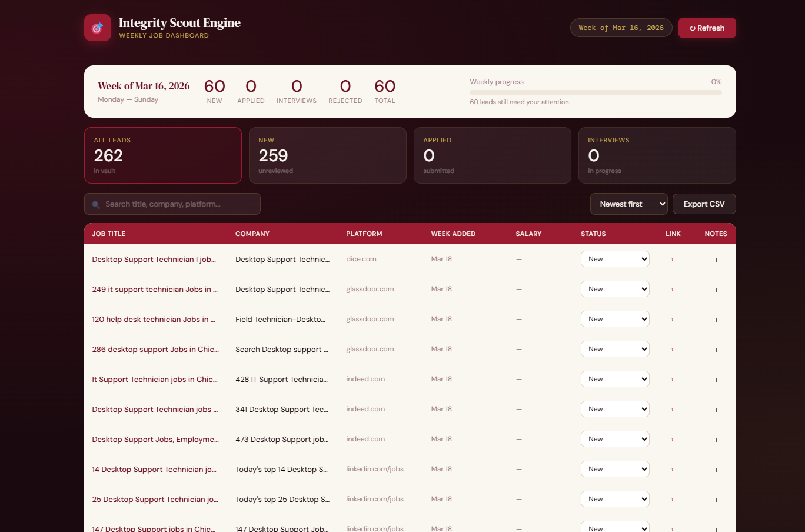Open the It Support Technician jobs in Chicago link
The height and width of the screenshot is (532, 805).
[155, 379]
